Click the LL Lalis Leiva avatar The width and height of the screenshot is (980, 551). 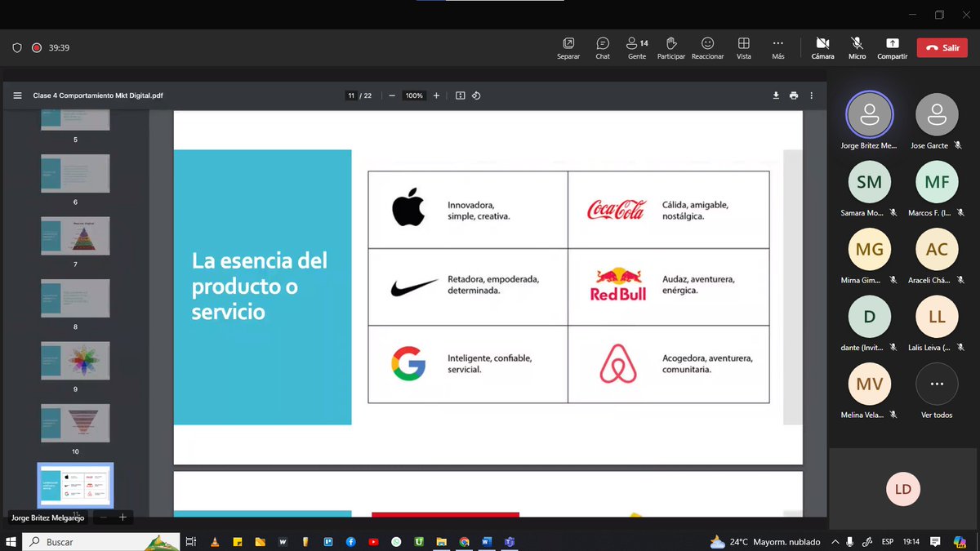[x=937, y=317]
